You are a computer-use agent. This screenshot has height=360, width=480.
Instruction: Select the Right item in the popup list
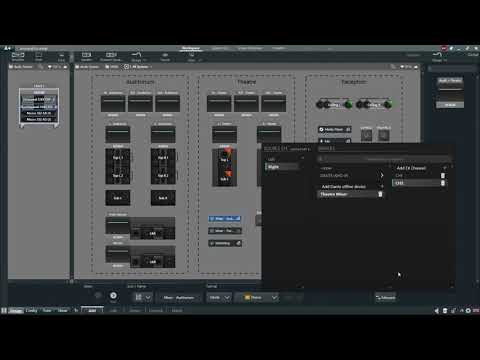point(282,167)
